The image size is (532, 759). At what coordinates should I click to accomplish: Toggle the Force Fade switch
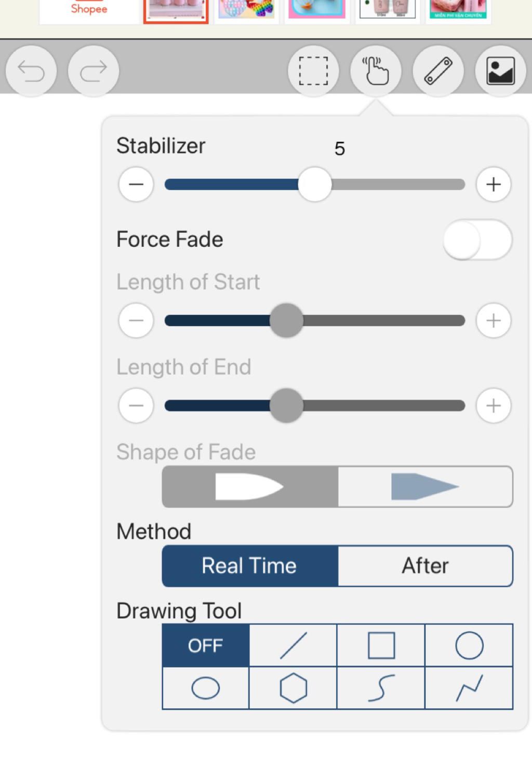477,240
